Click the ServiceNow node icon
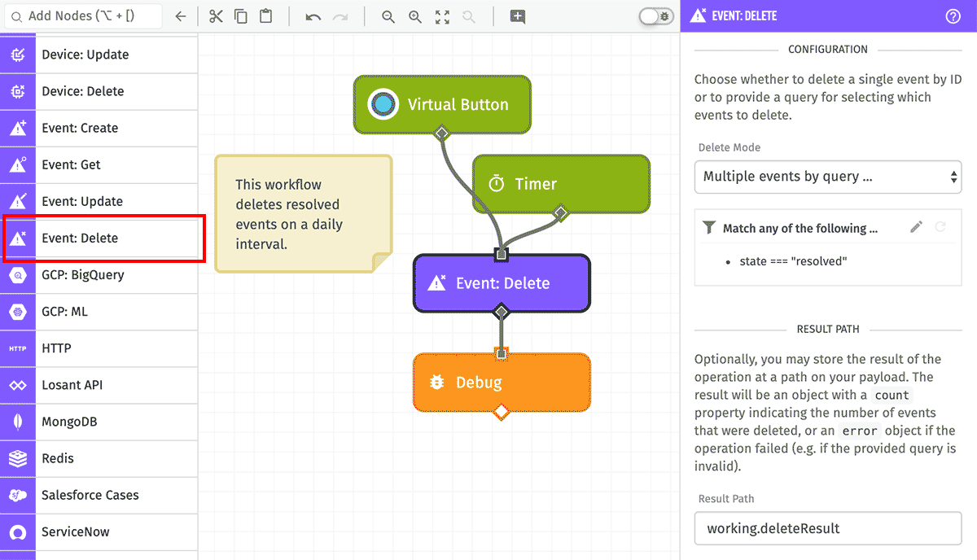This screenshot has width=977, height=560. click(18, 532)
